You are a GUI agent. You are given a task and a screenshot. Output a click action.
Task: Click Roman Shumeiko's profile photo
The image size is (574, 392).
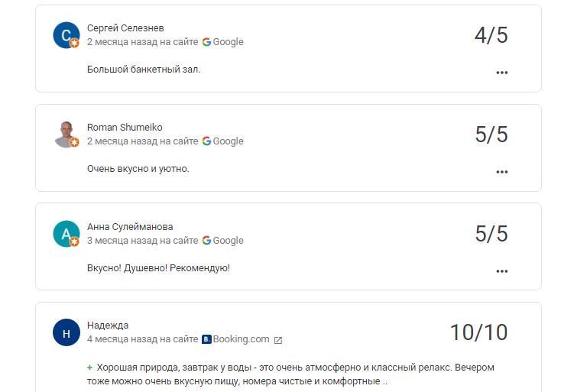click(66, 134)
